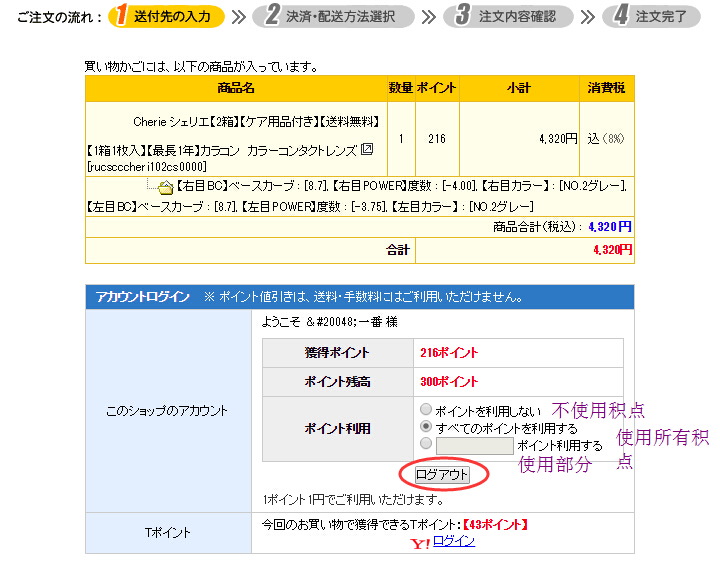This screenshot has height=562, width=720.
Task: Click the step 4 number badge
Action: 621,16
